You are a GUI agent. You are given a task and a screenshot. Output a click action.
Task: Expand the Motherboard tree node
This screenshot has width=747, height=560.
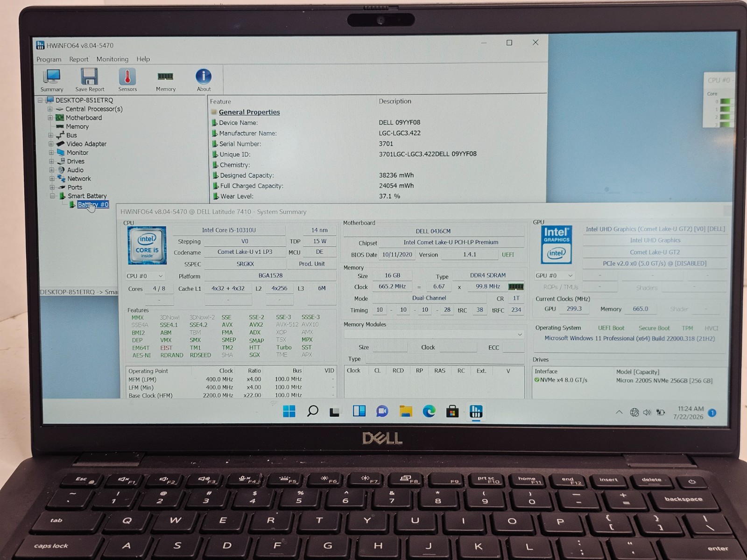pos(50,118)
